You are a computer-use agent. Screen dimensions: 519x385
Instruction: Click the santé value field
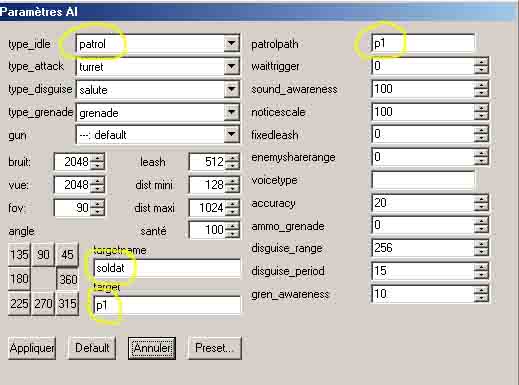(x=207, y=230)
